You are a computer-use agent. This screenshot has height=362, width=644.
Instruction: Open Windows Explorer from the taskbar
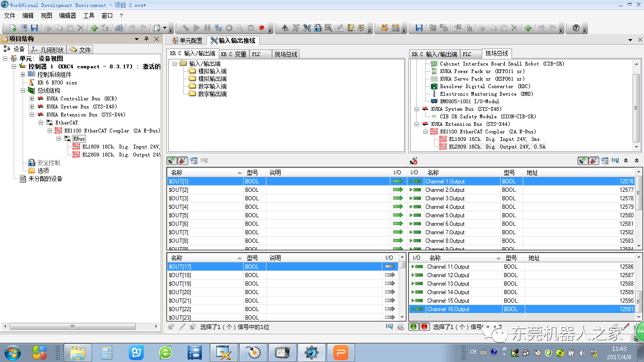(77, 352)
